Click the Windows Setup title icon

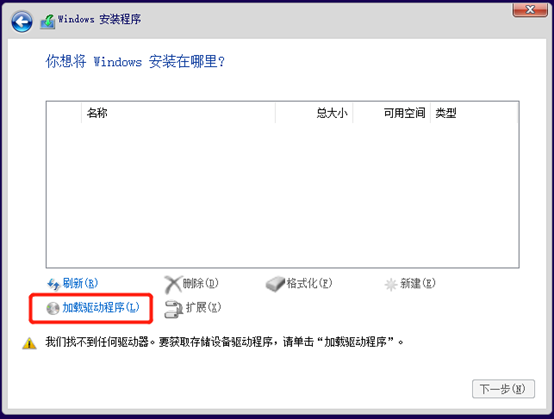point(48,22)
